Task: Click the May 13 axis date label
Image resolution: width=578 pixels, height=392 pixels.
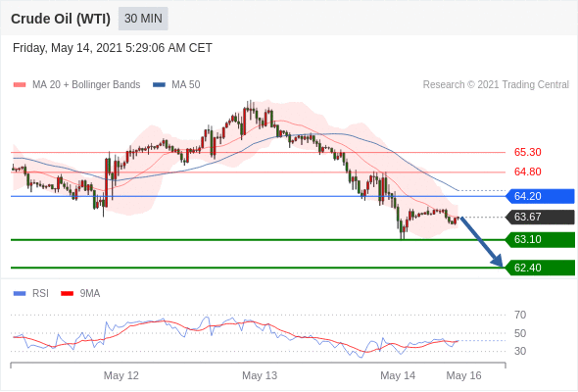Action: (x=260, y=375)
